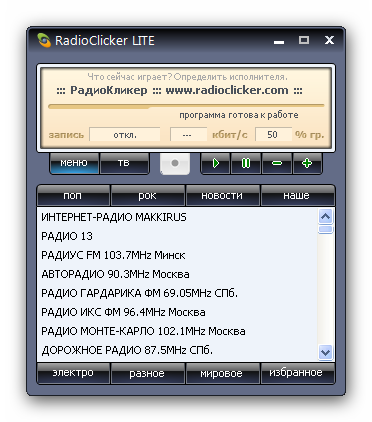Open the разное genre tab

(148, 373)
